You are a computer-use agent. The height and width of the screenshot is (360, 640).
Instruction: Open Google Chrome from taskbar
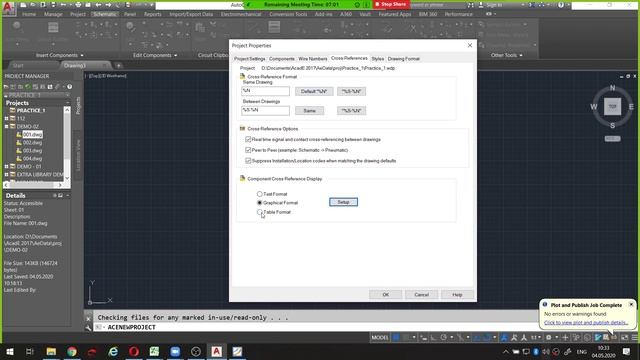click(72, 351)
